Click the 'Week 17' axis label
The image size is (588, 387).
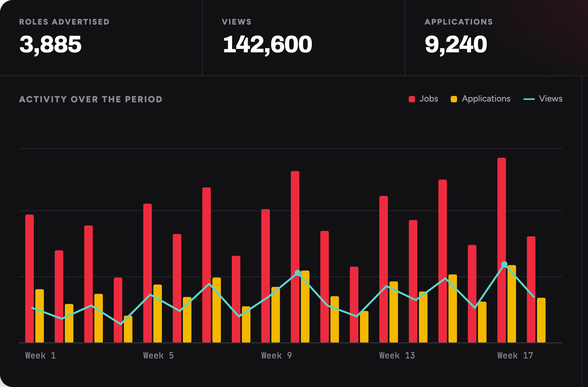click(515, 356)
